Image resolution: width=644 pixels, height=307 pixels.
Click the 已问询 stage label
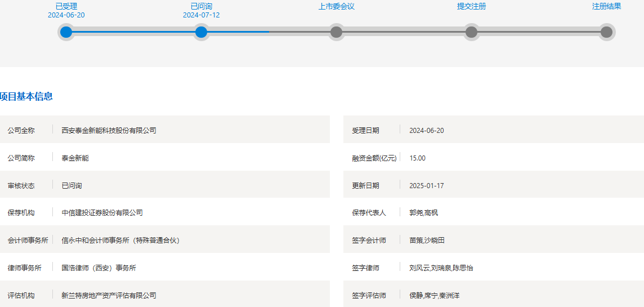coord(201,6)
